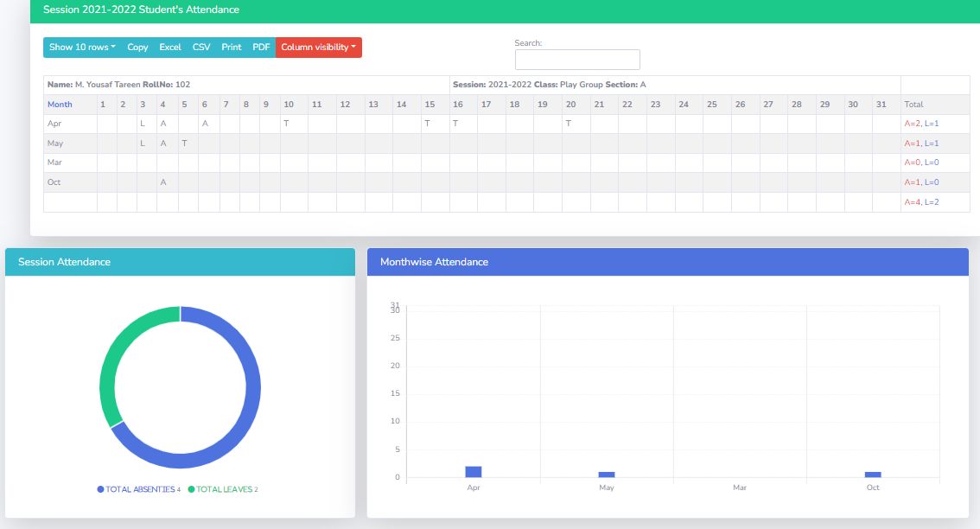Click the Session Attendance panel header

180,262
